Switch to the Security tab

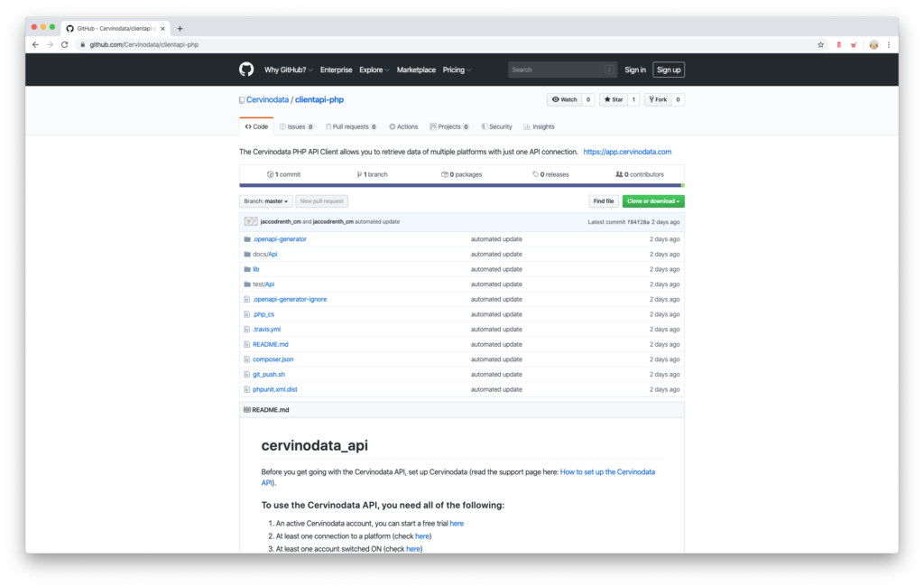(x=497, y=126)
